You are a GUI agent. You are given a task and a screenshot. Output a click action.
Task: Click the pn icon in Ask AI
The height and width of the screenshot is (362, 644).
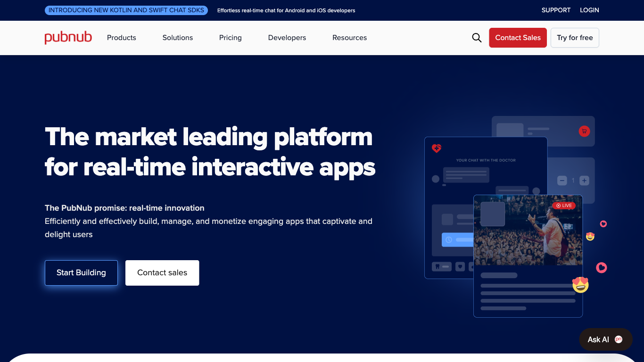[619, 339]
